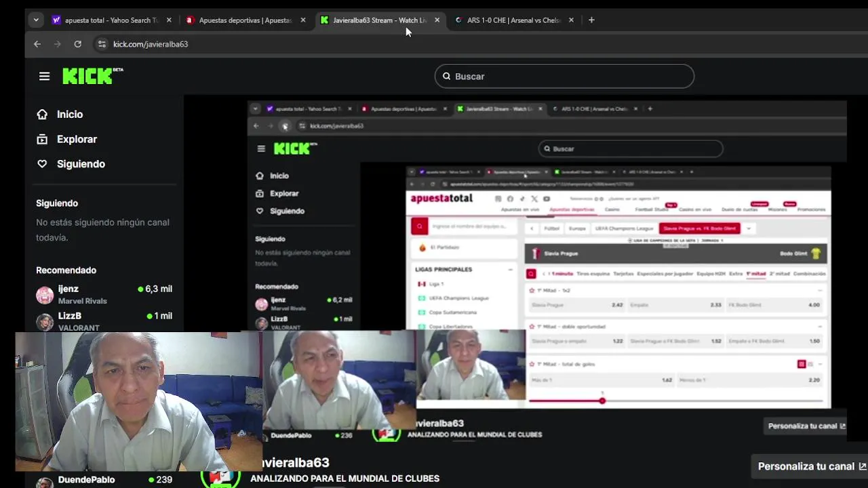
Task: Open Explorar in outer Kick sidebar
Action: coord(67,139)
